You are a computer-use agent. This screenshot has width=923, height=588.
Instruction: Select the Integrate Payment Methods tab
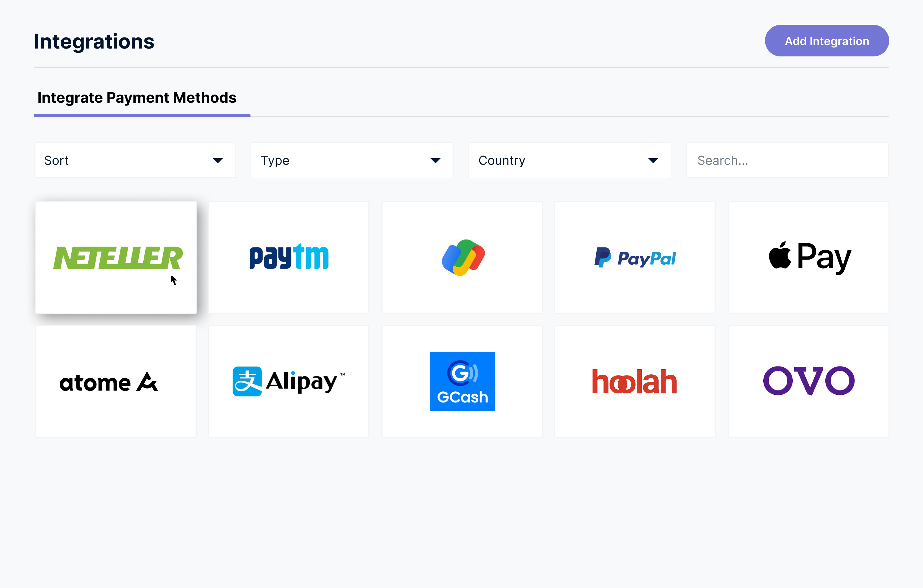(138, 98)
